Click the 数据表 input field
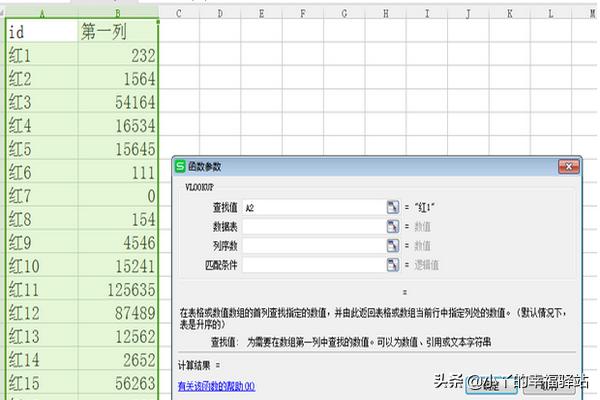This screenshot has height=400, width=600. 312,226
